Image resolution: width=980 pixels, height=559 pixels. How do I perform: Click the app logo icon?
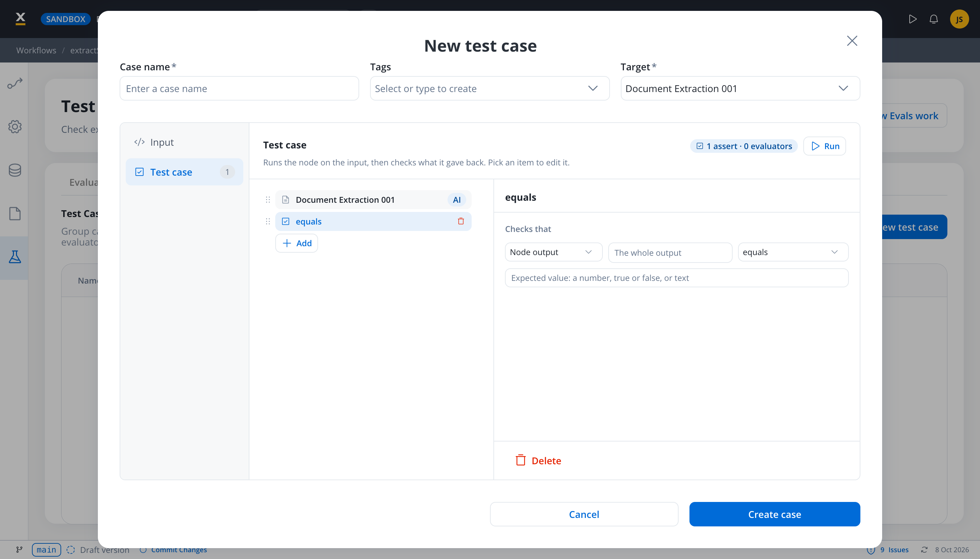coord(20,19)
